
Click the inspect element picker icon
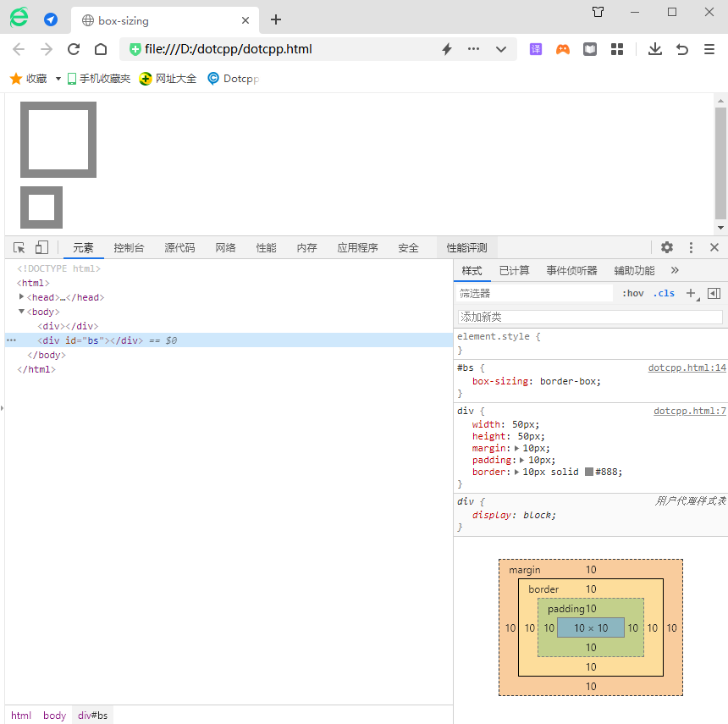[19, 248]
